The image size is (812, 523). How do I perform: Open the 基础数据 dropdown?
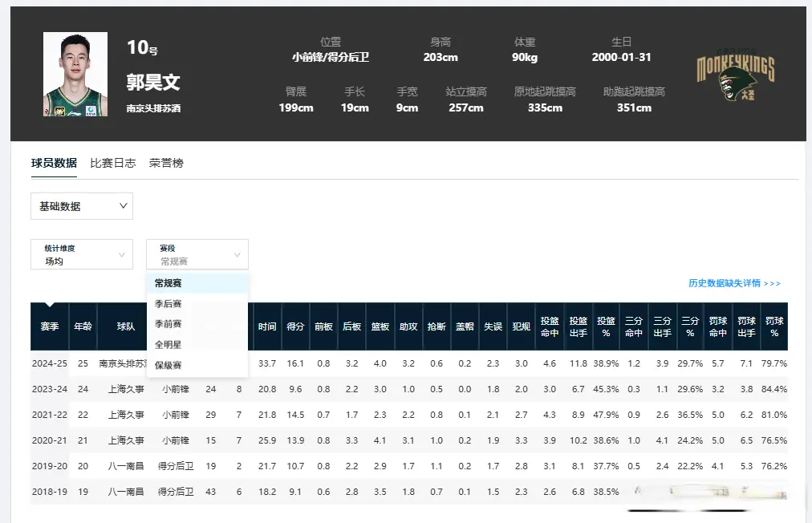tap(81, 206)
